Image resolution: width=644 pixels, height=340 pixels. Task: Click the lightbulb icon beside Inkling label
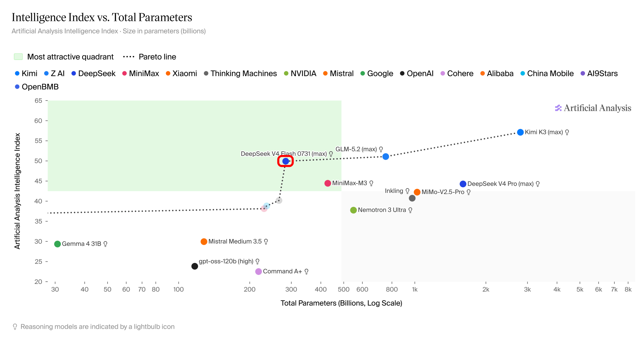tap(407, 191)
